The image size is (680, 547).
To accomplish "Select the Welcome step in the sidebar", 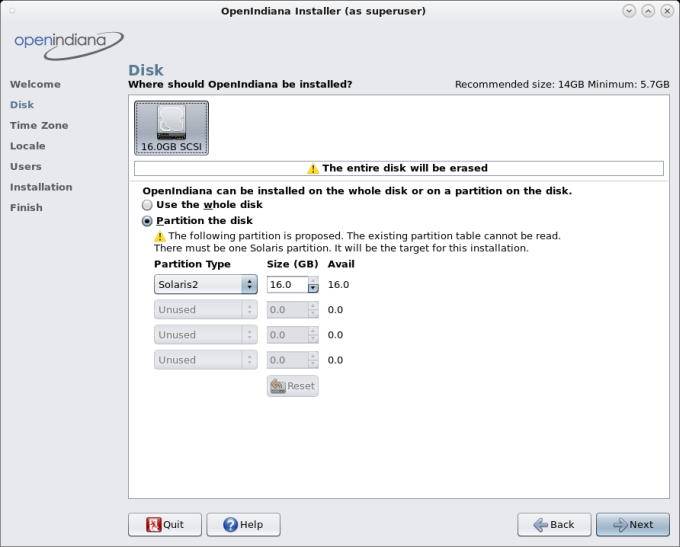I will click(x=35, y=84).
